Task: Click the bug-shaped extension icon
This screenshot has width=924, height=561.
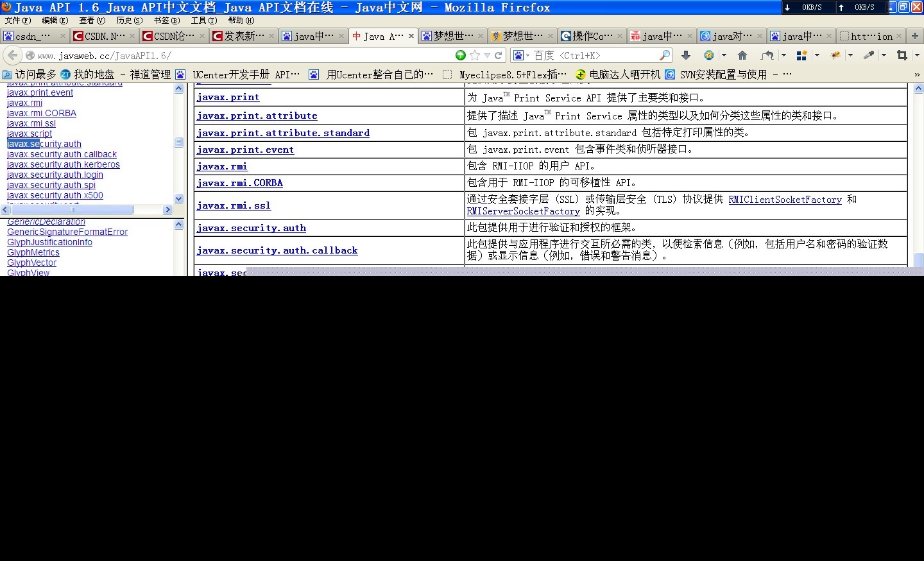Action: [x=835, y=55]
